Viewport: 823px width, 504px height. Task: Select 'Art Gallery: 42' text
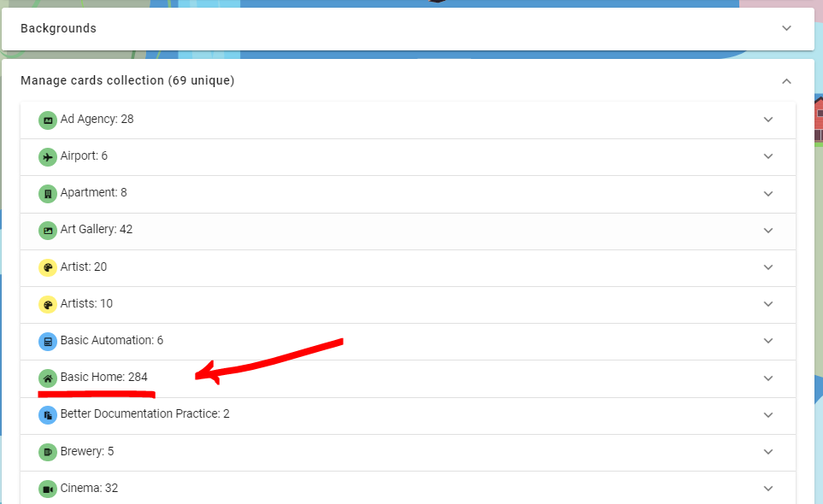[97, 229]
